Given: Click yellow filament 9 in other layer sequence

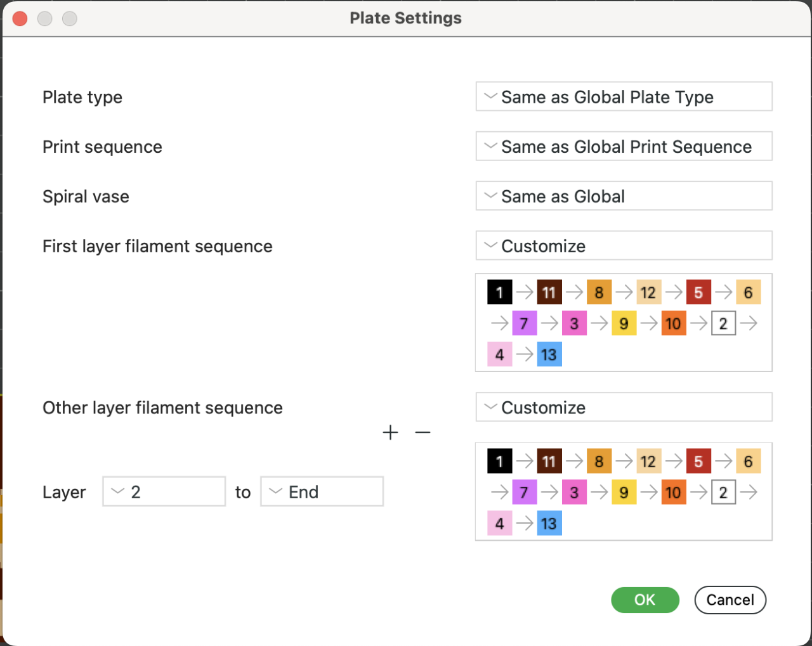Looking at the screenshot, I should [624, 492].
